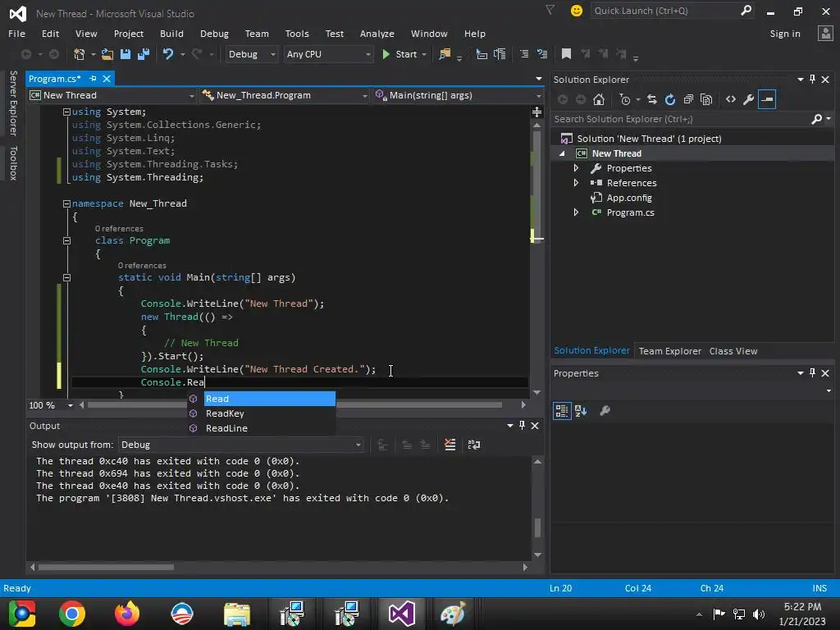840x630 pixels.
Task: Click the Output panel vertical scrollbar thumb
Action: (x=537, y=527)
